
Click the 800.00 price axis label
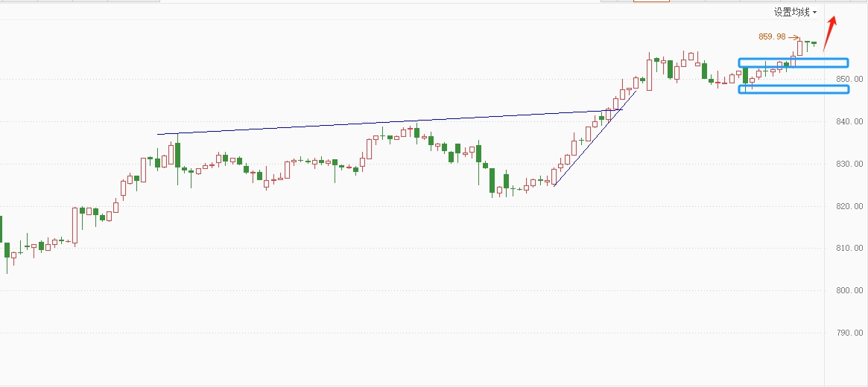tap(849, 290)
